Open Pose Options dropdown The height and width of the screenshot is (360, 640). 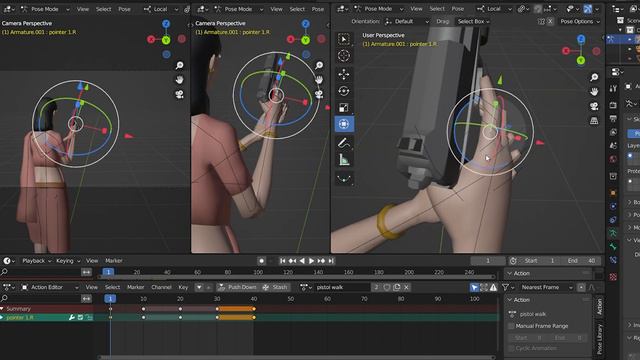click(x=580, y=21)
